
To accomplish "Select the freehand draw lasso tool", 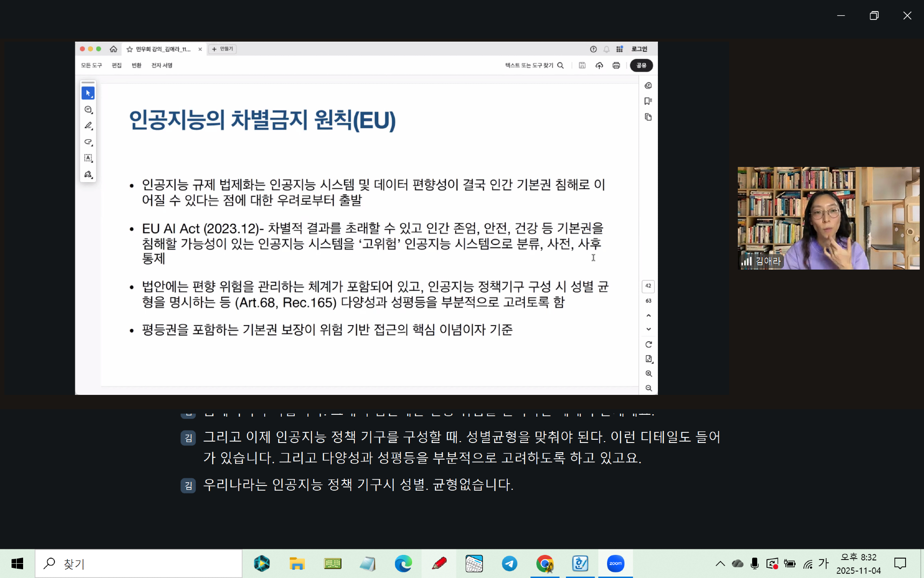I will coord(88,142).
